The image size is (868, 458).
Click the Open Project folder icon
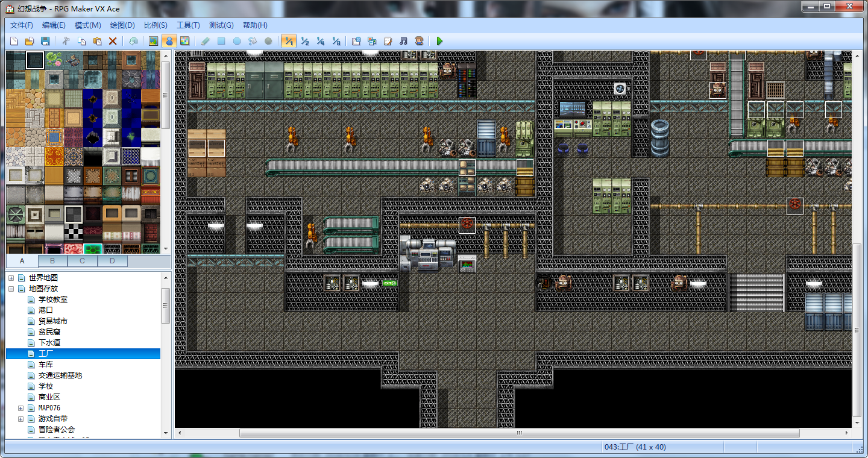click(29, 41)
